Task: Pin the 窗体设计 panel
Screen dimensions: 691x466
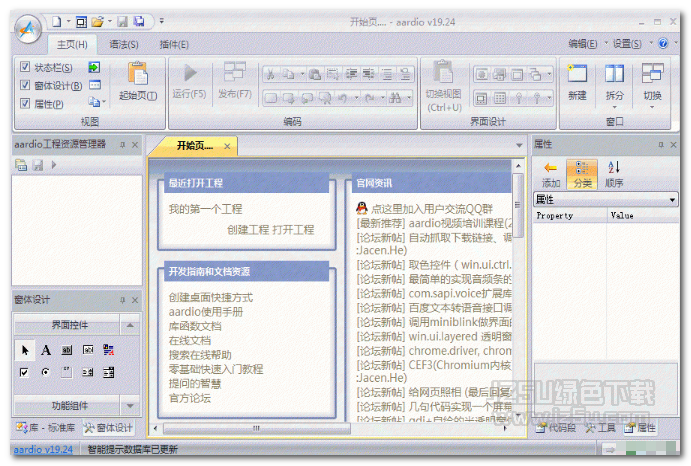Action: pos(123,300)
